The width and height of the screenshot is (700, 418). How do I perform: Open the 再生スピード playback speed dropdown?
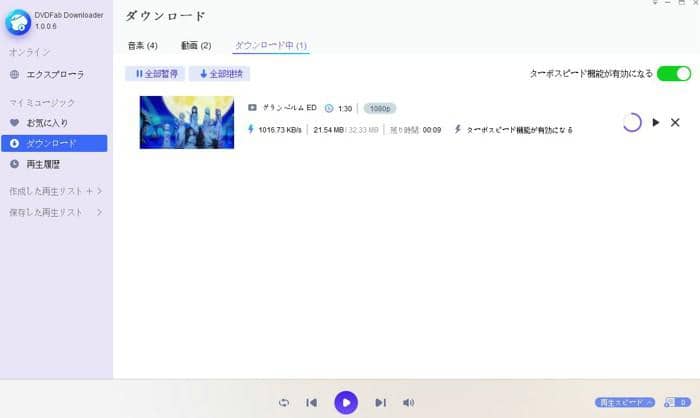[625, 402]
